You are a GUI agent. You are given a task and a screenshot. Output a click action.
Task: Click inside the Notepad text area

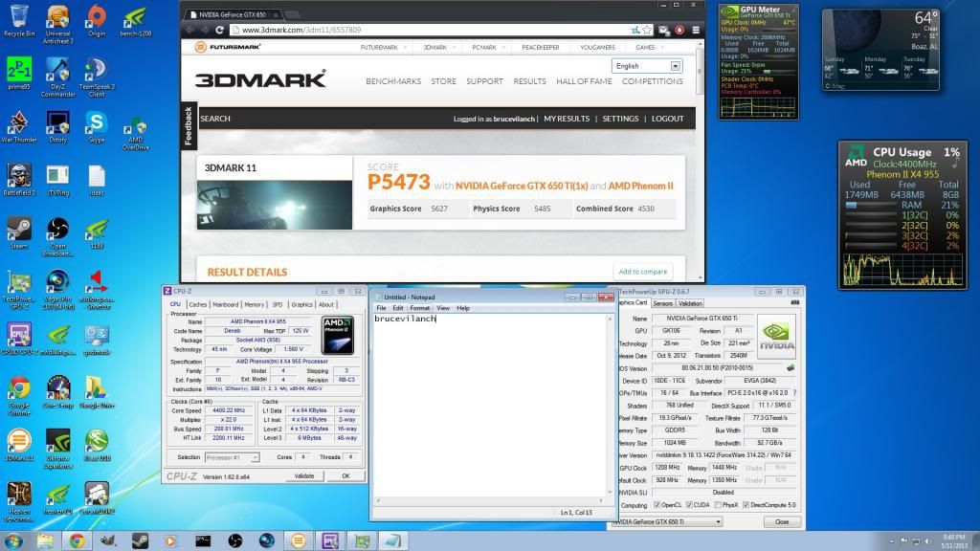pyautogui.click(x=490, y=406)
